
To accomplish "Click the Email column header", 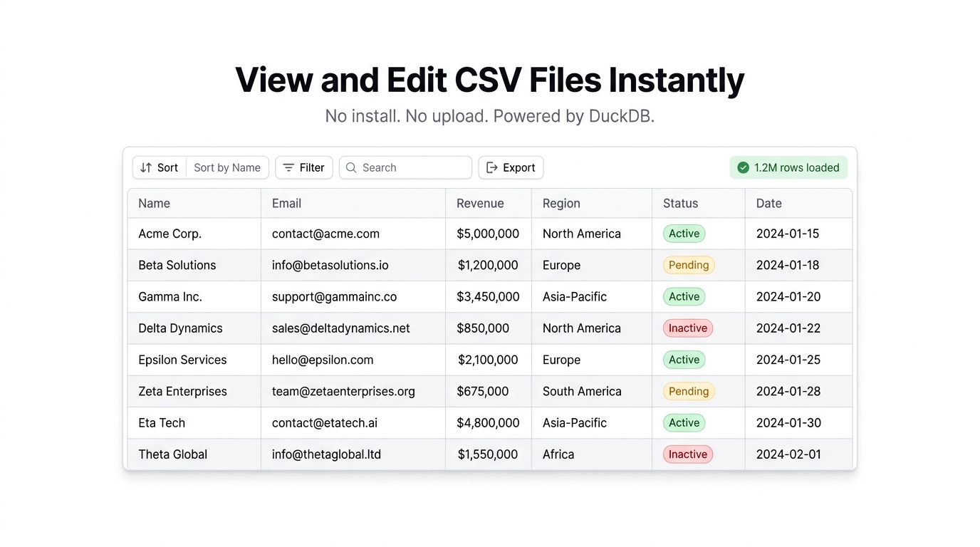I will 353,204.
